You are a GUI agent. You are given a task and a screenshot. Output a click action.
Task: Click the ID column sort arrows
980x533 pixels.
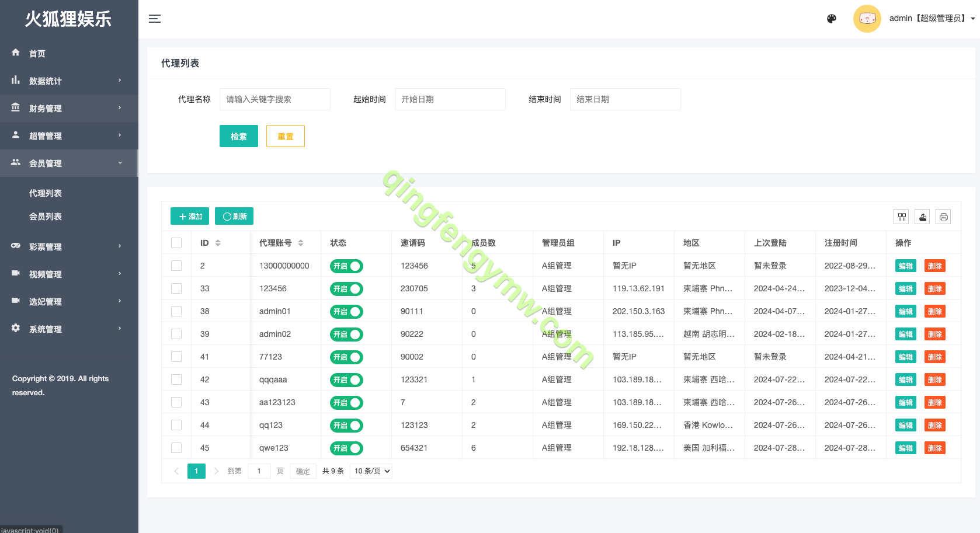coord(218,243)
